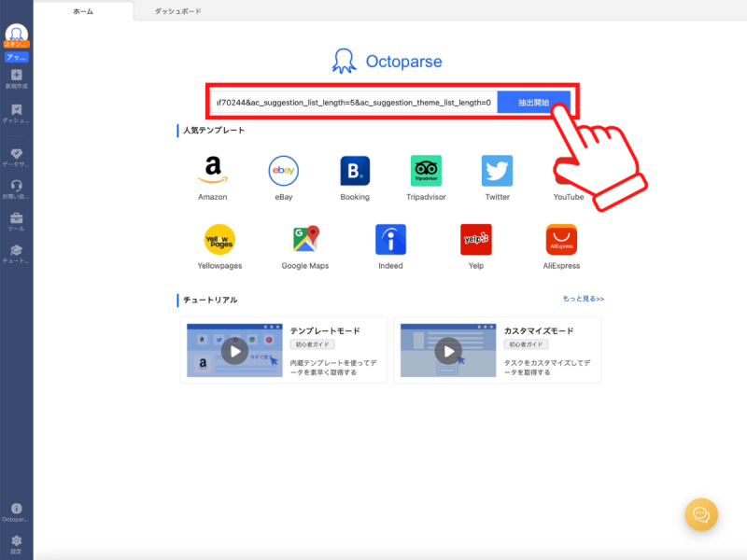Select the eBay template

(284, 178)
